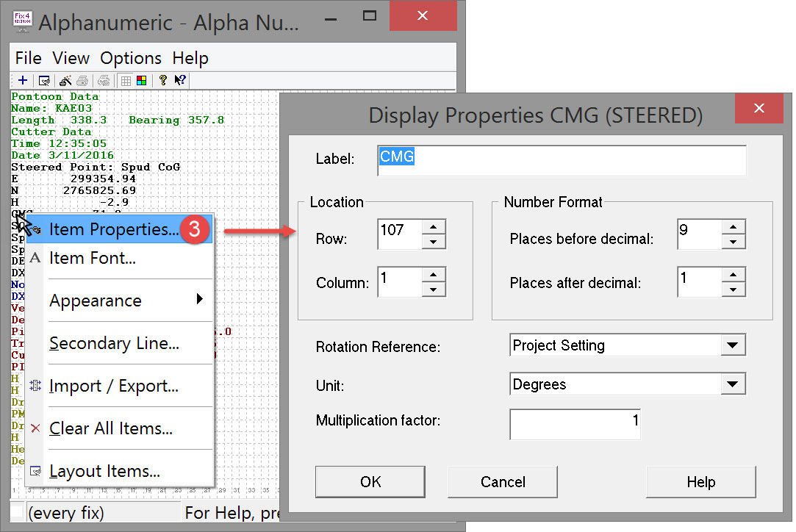Choose Clear All Items menu entry
Image resolution: width=796 pixels, height=532 pixels.
pos(110,428)
